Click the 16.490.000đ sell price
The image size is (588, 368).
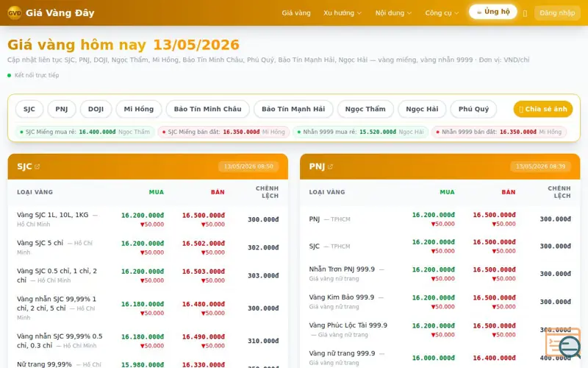tap(204, 336)
